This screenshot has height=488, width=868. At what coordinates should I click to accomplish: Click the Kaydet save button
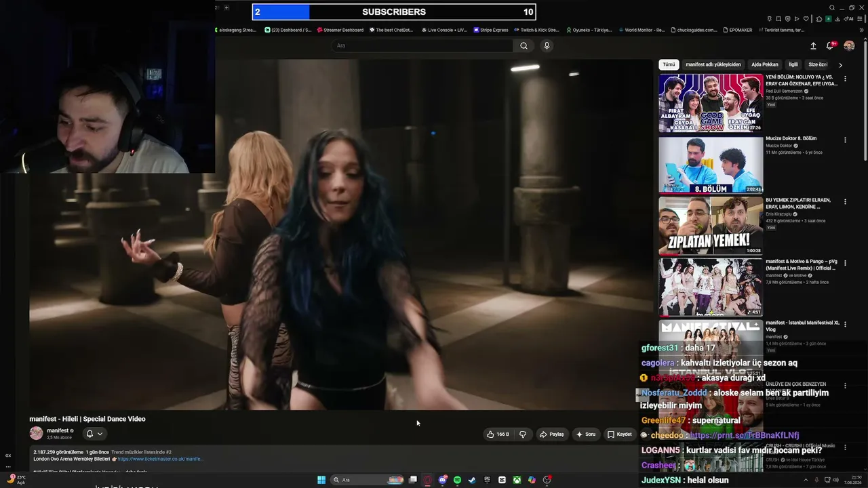click(619, 434)
